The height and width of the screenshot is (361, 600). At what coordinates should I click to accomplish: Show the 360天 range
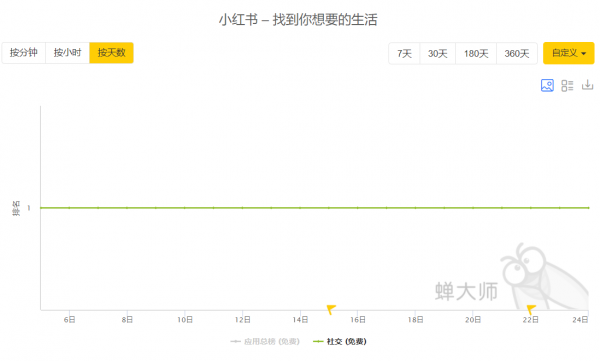517,54
